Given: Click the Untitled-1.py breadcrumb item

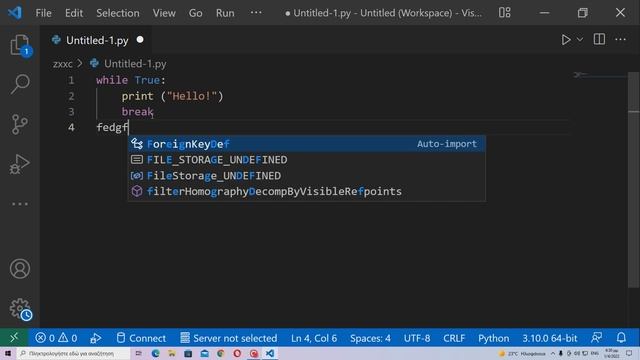Looking at the screenshot, I should [x=135, y=64].
